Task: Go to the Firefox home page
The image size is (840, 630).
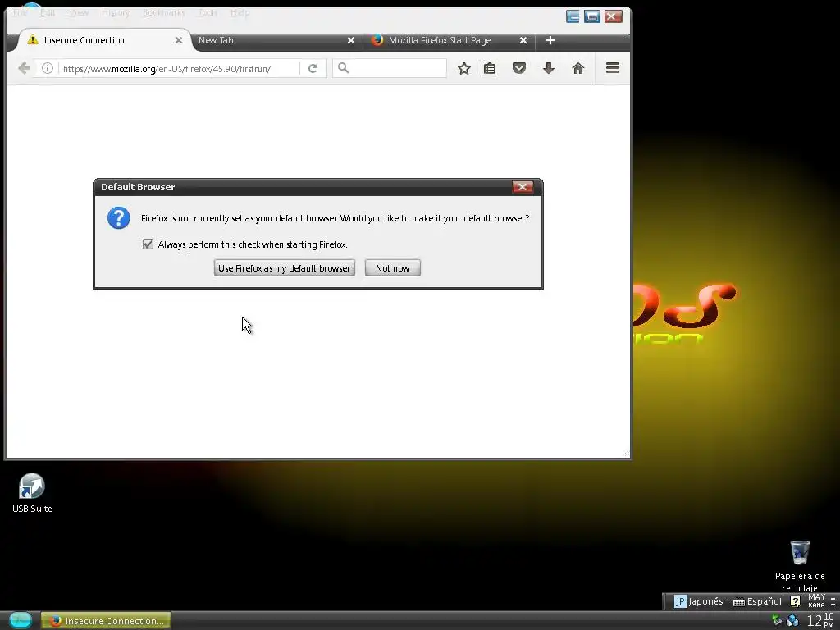Action: (x=578, y=68)
